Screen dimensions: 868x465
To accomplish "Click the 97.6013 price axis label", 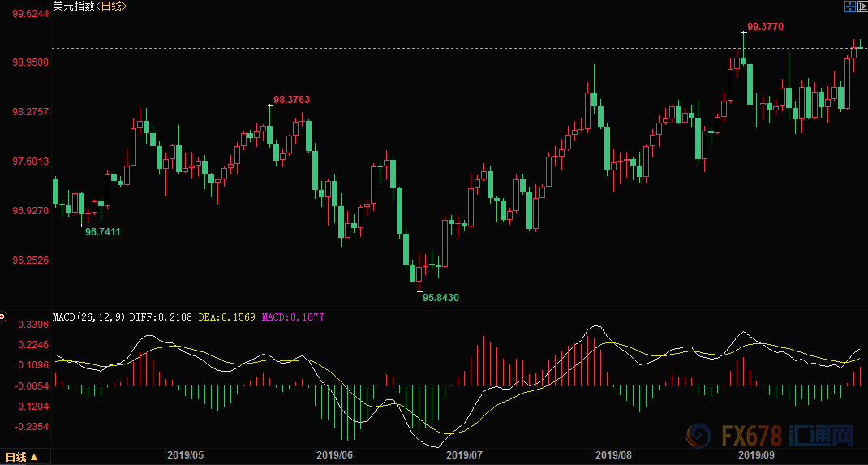I will coord(29,161).
